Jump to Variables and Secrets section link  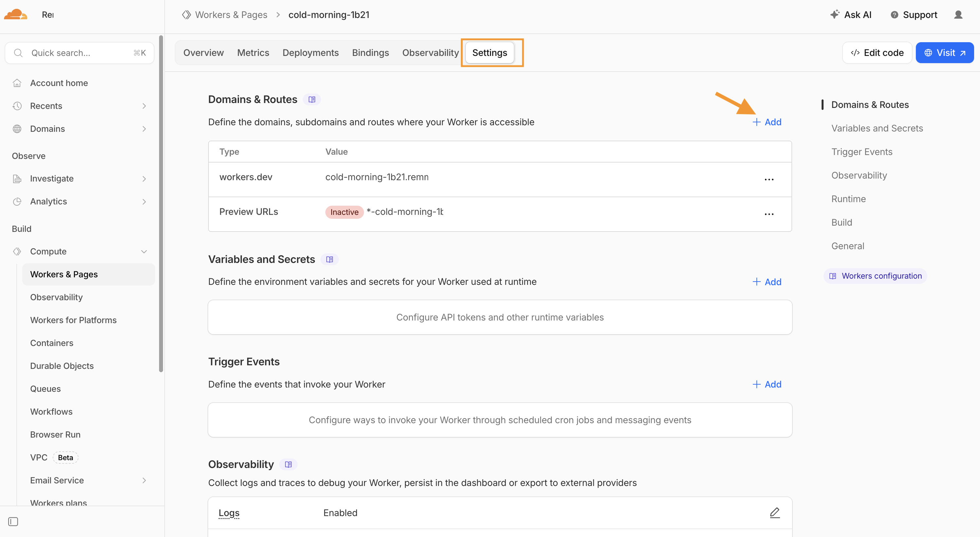[877, 129]
